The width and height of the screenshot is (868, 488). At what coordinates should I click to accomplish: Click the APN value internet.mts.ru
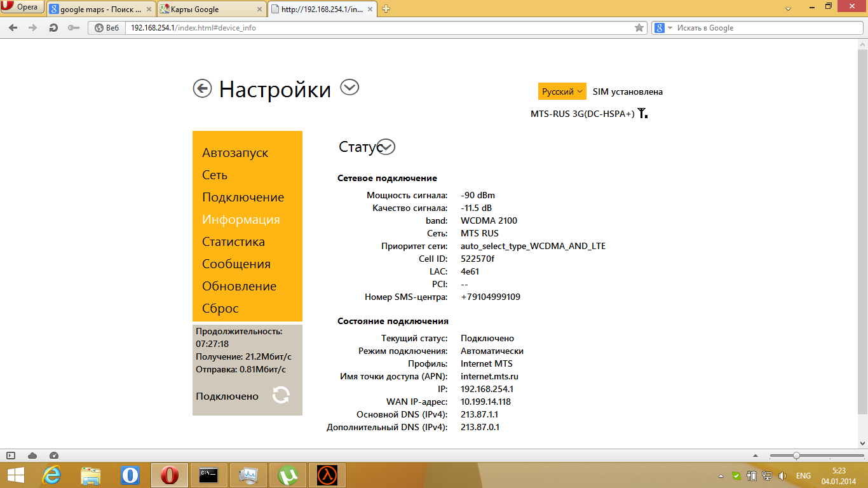[490, 376]
